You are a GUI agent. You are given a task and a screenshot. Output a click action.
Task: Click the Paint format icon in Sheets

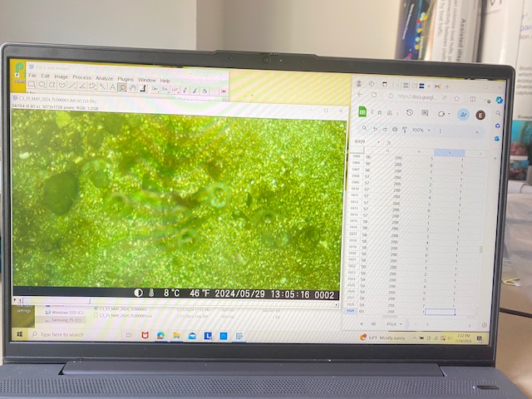click(x=405, y=130)
